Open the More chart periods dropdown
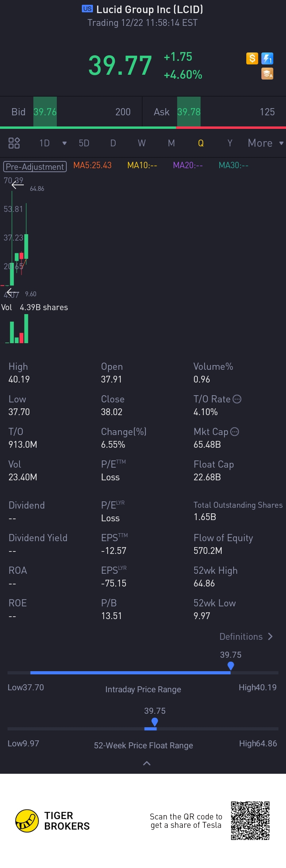Image resolution: width=286 pixels, height=868 pixels. click(x=265, y=143)
